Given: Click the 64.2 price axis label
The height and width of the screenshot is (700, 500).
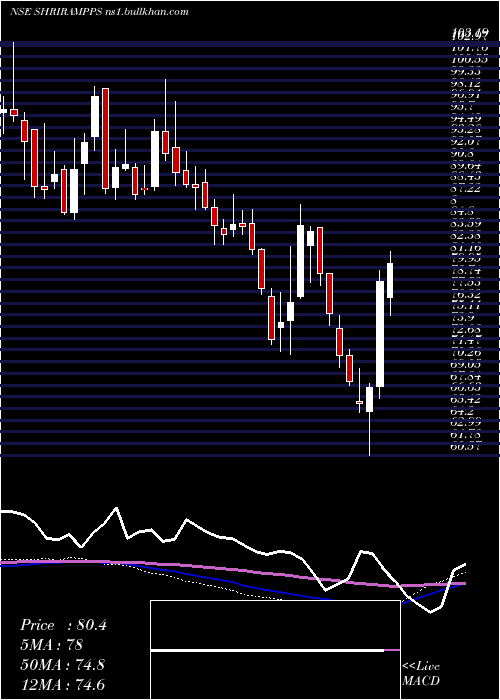Looking at the screenshot, I should coord(464,412).
